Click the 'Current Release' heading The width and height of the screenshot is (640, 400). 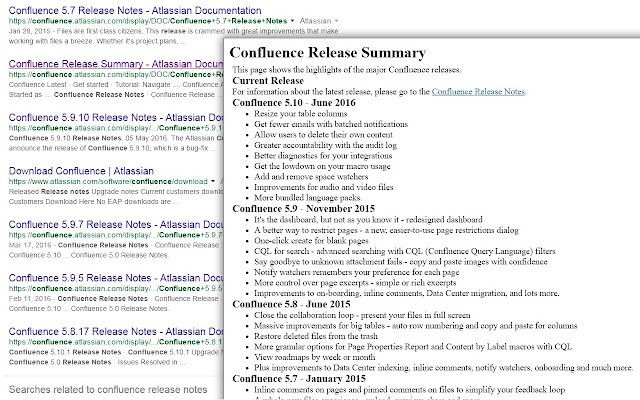coord(268,80)
